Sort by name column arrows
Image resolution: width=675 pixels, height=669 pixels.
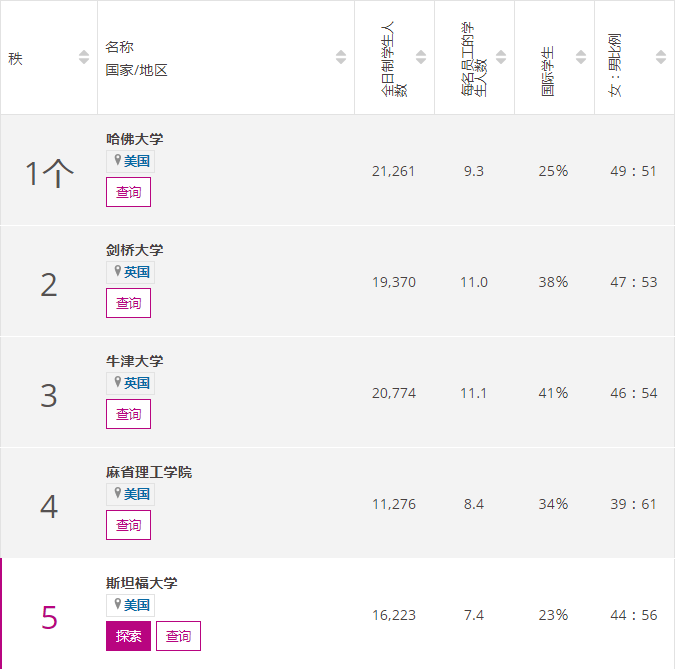pyautogui.click(x=341, y=58)
